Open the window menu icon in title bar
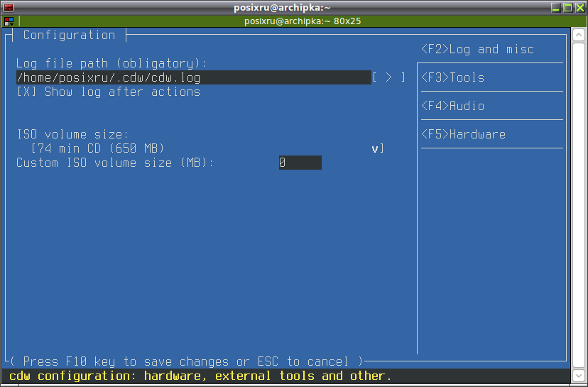588x387 pixels. (x=9, y=7)
